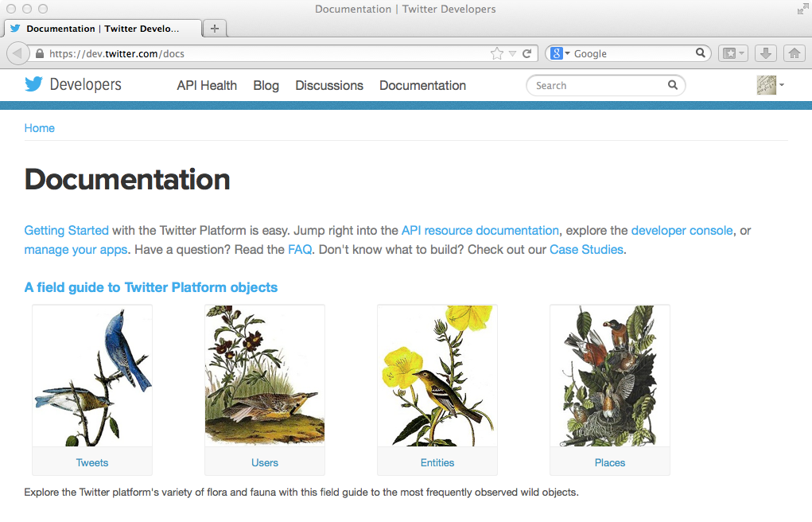Open the Case Studies link
Screen dimensions: 812x522
(586, 250)
